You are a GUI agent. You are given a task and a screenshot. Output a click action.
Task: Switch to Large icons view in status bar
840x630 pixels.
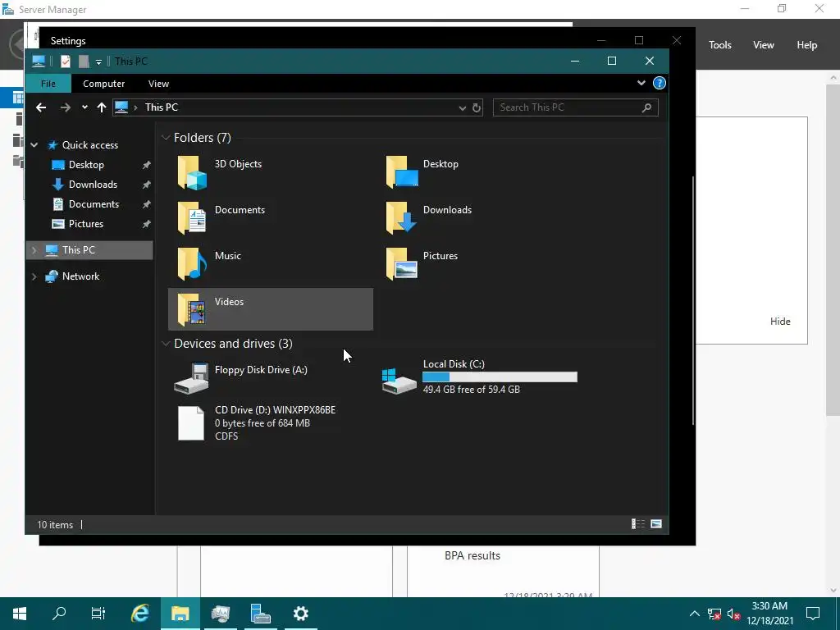(x=656, y=524)
